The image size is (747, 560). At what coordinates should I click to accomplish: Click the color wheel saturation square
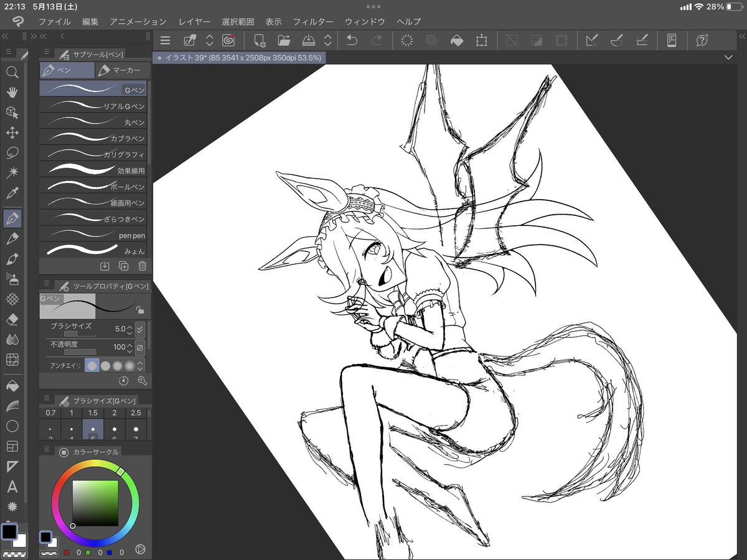pyautogui.click(x=95, y=503)
